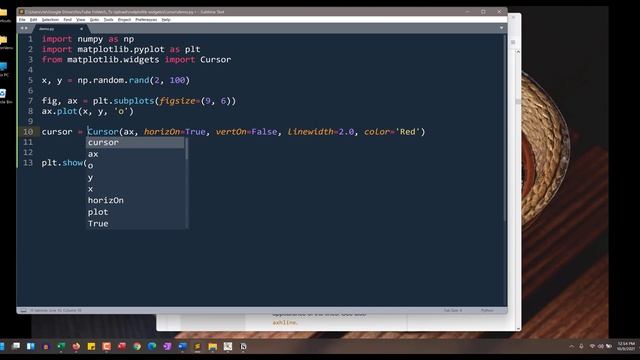The image size is (640, 360).
Task: Open the Find menu
Action: click(68, 20)
